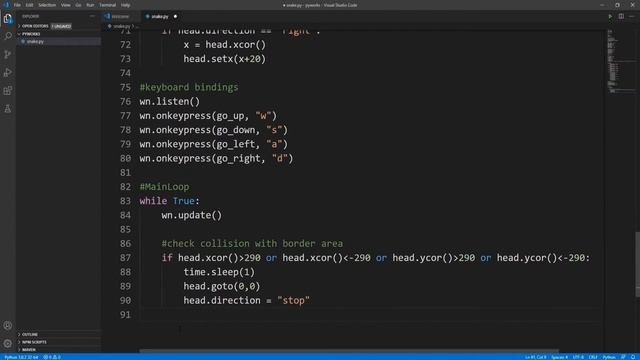The image size is (640, 360).
Task: Click the 1 UNSAVED badge in Open Editors
Action: [61, 26]
